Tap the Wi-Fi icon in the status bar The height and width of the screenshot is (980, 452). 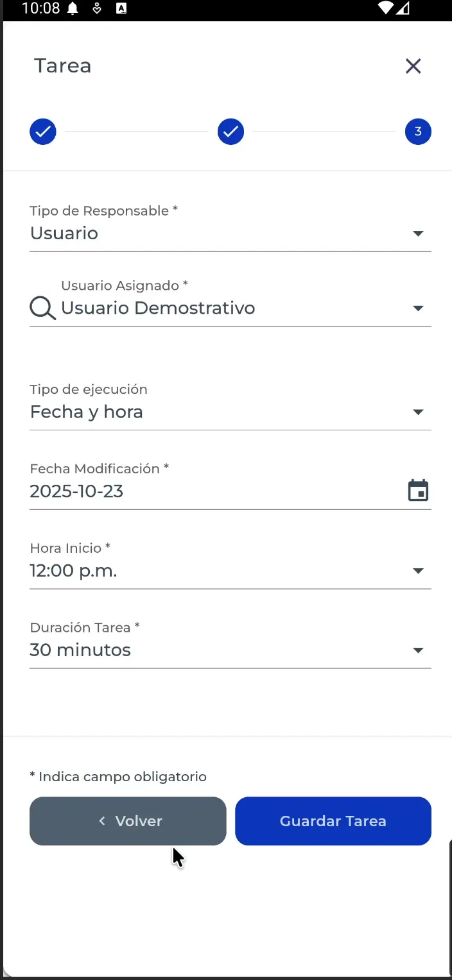tap(384, 9)
